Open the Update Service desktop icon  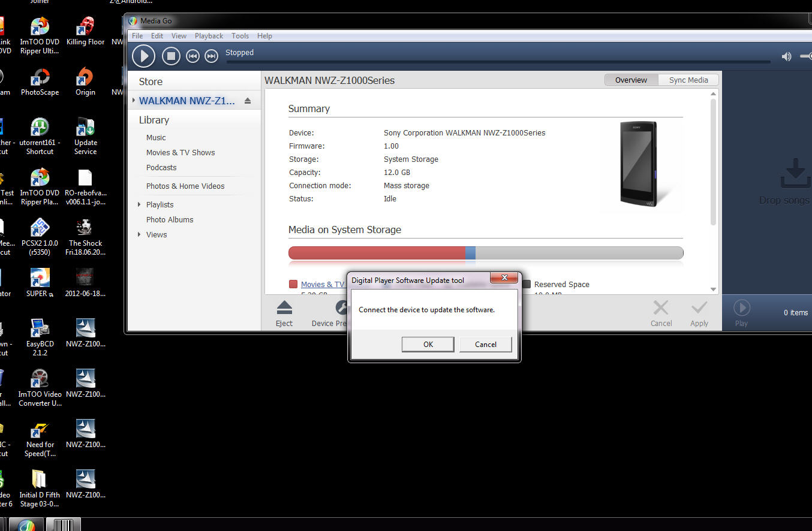pyautogui.click(x=85, y=137)
